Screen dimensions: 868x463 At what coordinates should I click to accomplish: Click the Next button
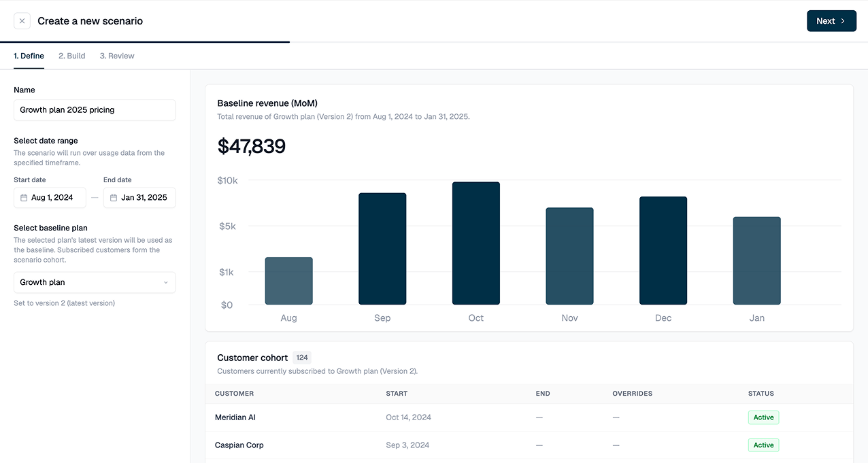pos(831,21)
